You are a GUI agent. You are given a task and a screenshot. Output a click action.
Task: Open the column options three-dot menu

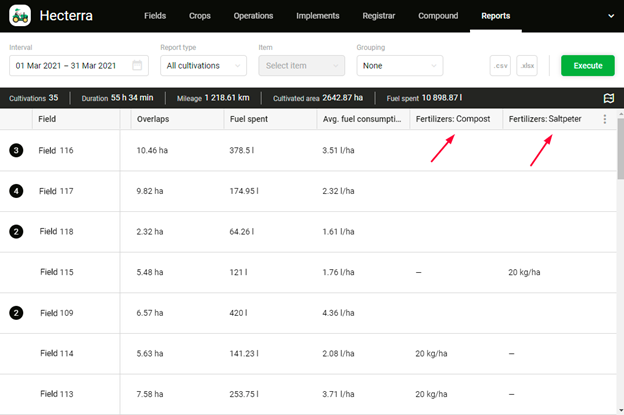[604, 119]
